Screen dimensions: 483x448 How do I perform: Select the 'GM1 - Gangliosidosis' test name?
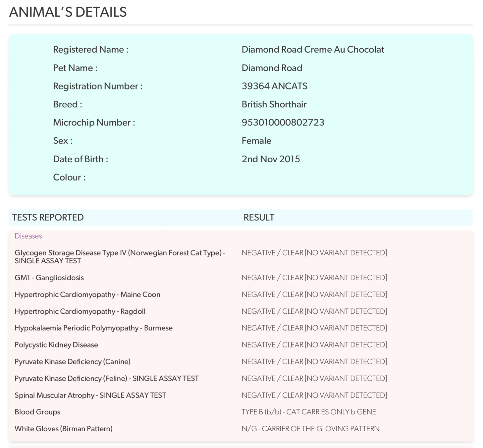click(49, 278)
